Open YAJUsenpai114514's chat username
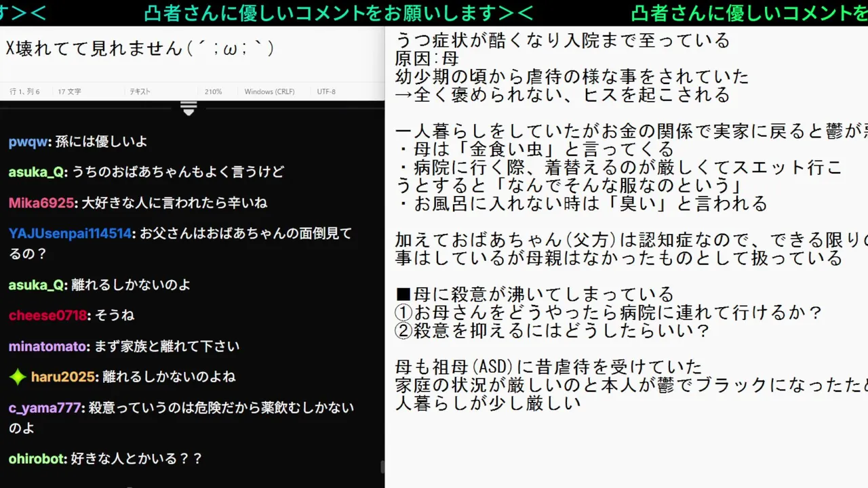The image size is (868, 488). [x=71, y=233]
